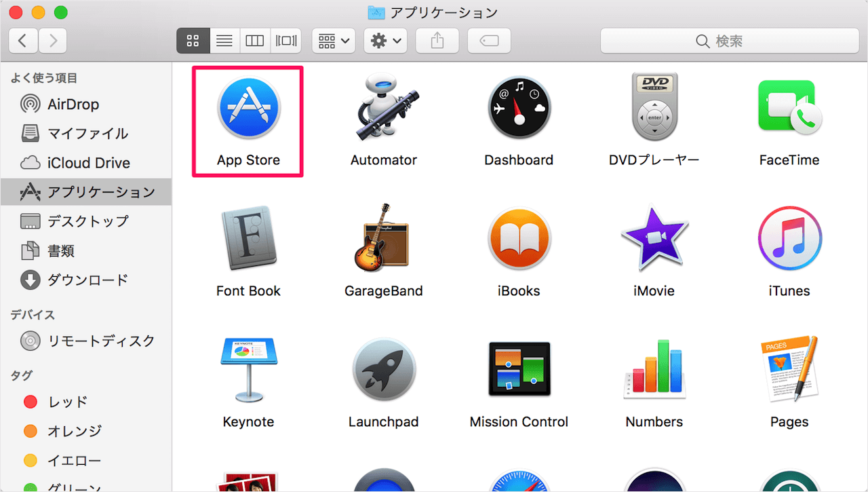
Task: Select the iBooks app icon
Action: (x=519, y=239)
